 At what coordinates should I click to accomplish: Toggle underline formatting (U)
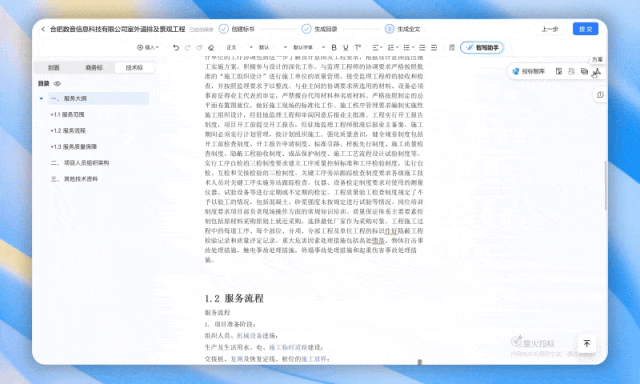click(346, 48)
